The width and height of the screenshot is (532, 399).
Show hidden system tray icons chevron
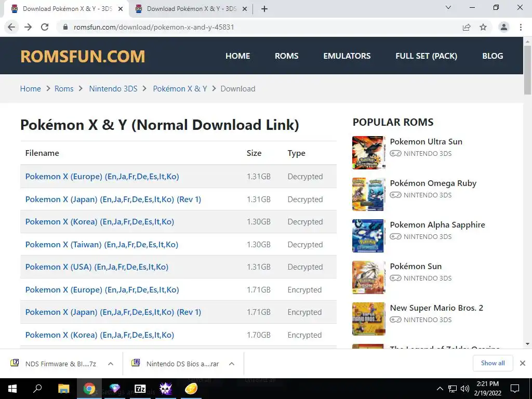coord(440,389)
